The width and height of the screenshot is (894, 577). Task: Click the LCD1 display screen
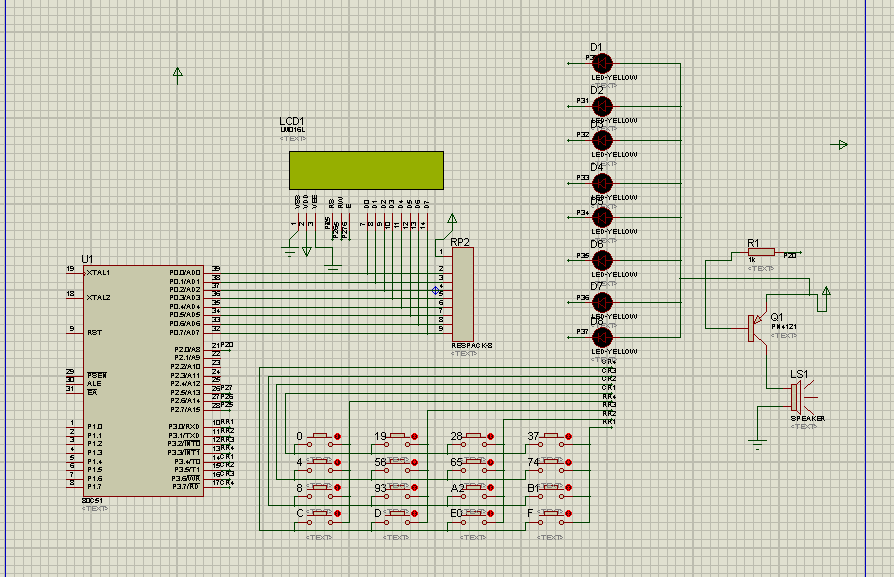pyautogui.click(x=366, y=170)
